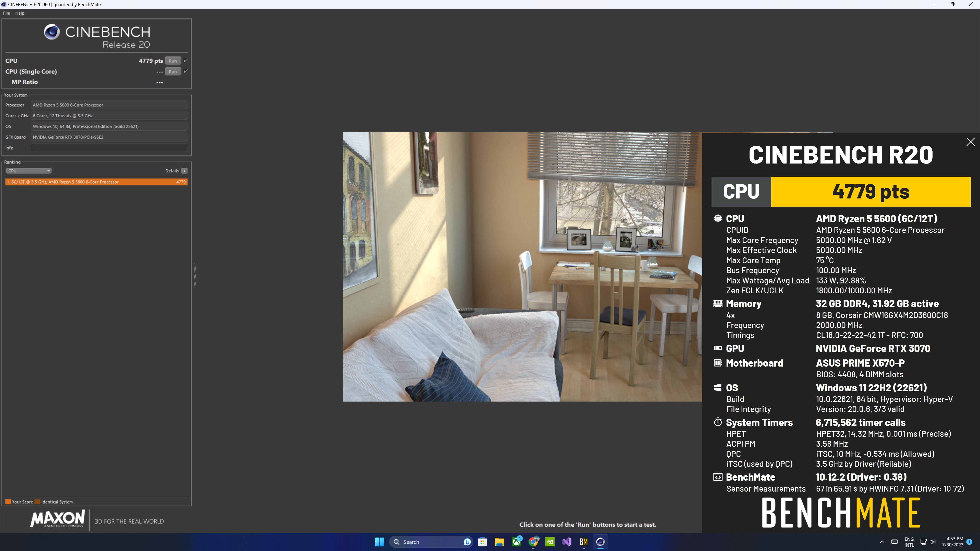Open Xbox app from taskbar
Viewport: 980px width, 551px height.
pos(516,542)
